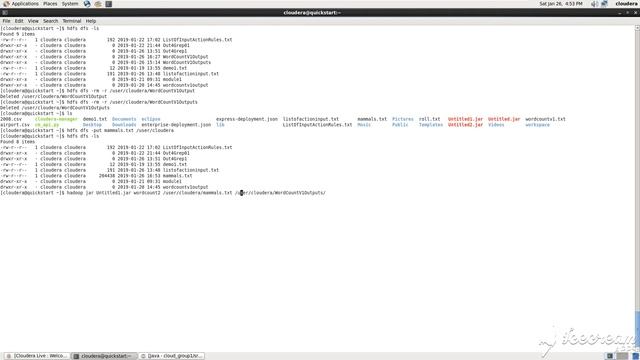Click 'Pictures' directory in listing
The height and width of the screenshot is (360, 640).
click(x=403, y=119)
